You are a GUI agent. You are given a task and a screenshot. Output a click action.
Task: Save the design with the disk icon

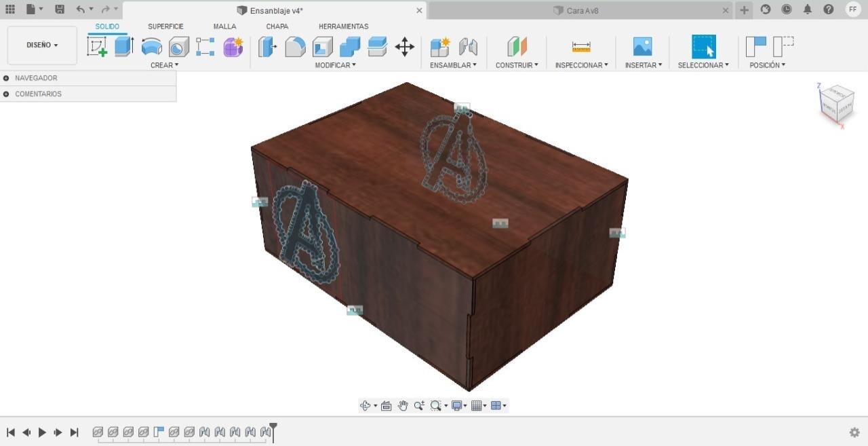(x=60, y=10)
